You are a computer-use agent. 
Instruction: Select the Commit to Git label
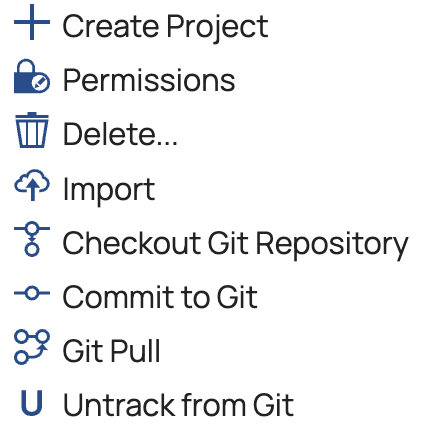click(x=160, y=297)
